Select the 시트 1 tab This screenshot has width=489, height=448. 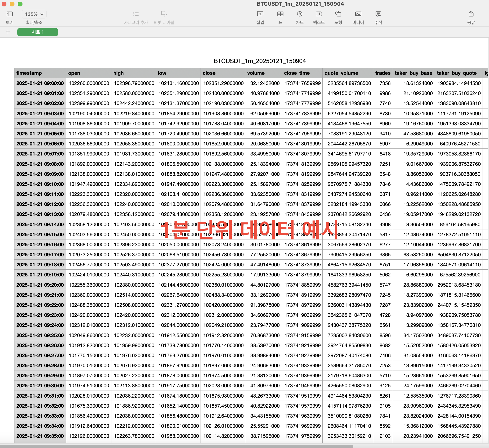point(38,32)
